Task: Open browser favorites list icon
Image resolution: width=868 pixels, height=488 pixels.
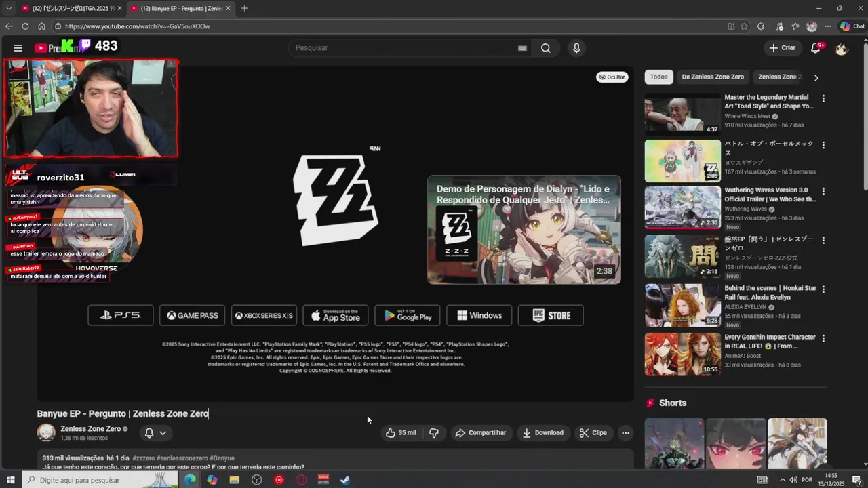Action: tap(795, 26)
